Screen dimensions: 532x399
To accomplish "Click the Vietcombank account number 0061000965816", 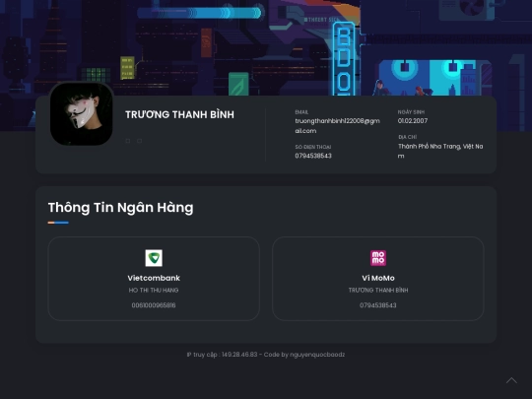I will [x=154, y=305].
